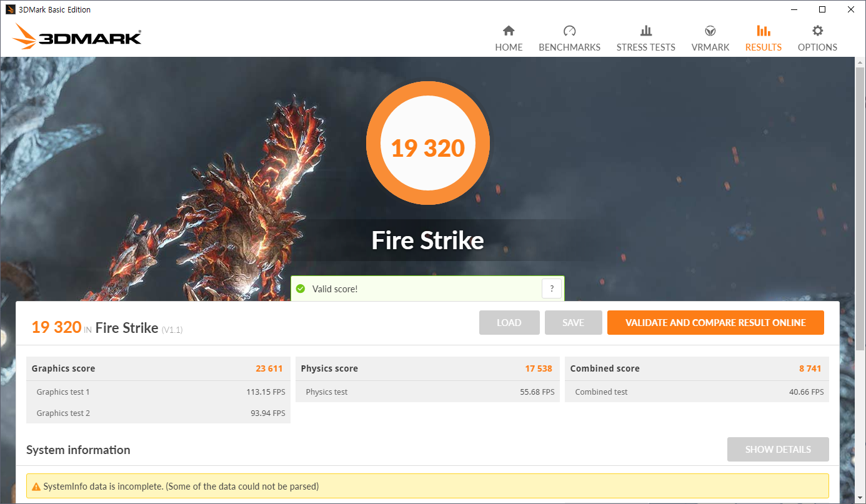Viewport: 866px width, 504px height.
Task: Click the SystemInfo warning triangle icon
Action: [36, 486]
